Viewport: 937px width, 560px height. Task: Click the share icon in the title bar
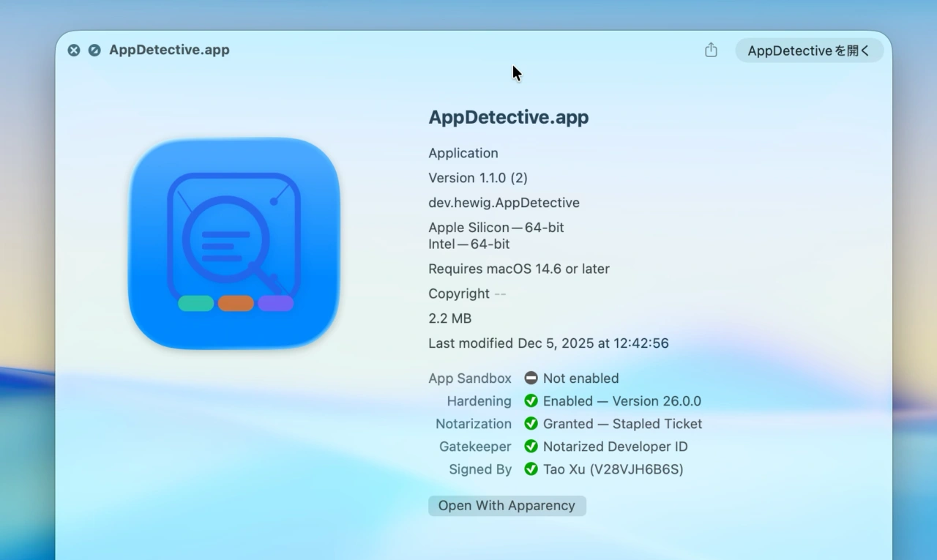click(710, 50)
